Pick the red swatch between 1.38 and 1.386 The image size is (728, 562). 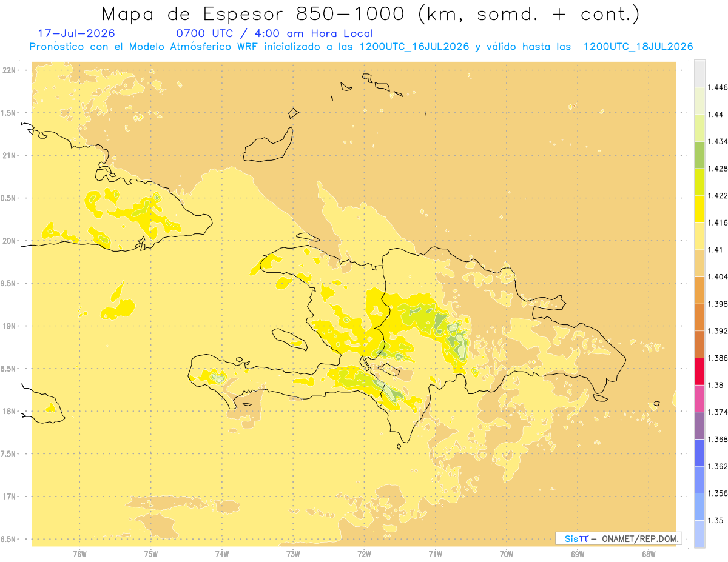(699, 372)
